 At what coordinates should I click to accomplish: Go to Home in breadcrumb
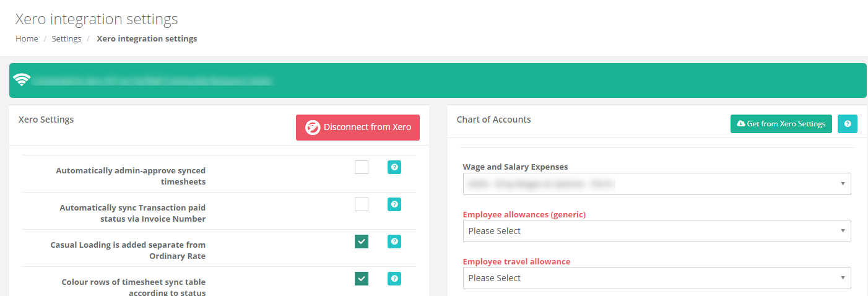point(27,38)
